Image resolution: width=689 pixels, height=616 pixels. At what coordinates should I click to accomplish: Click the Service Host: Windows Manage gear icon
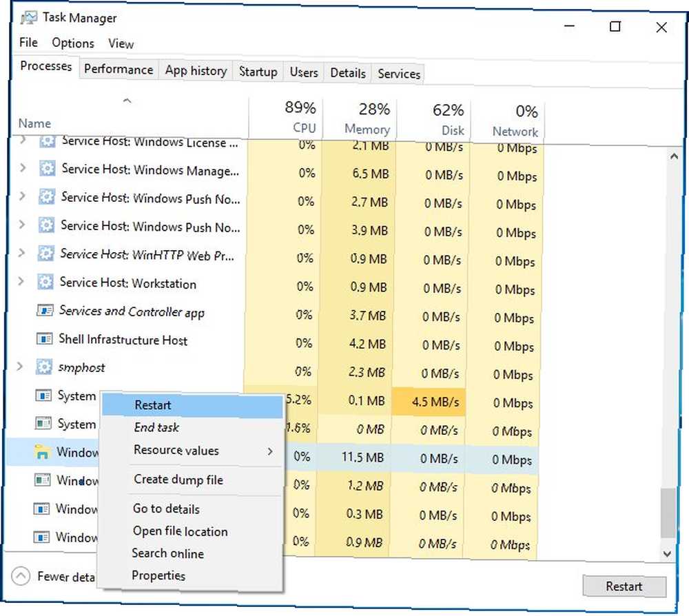coord(47,168)
